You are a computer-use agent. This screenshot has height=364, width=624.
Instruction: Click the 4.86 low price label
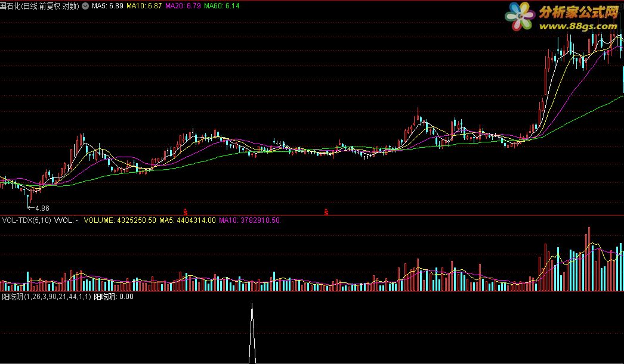(42, 209)
